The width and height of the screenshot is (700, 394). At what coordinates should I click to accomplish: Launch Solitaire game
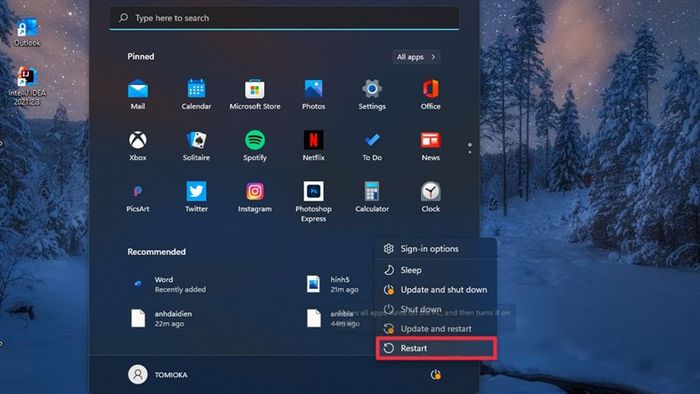(196, 145)
